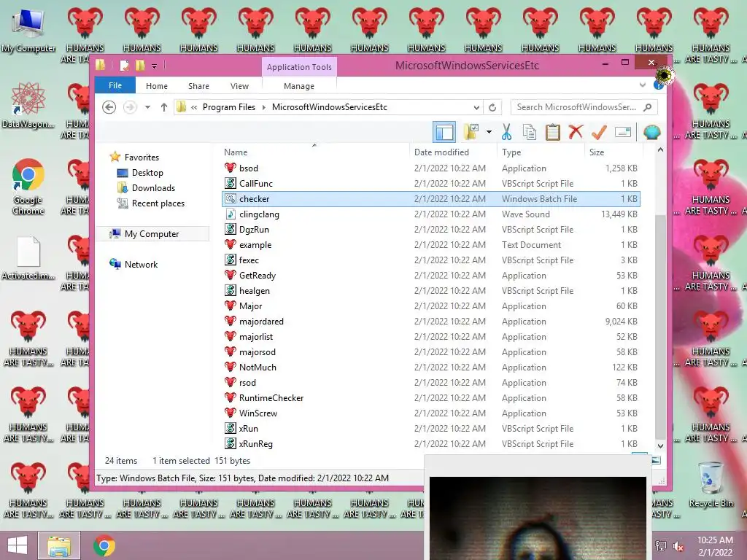This screenshot has height=560, width=747.
Task: Open the recent locations dropdown
Action: (x=147, y=107)
